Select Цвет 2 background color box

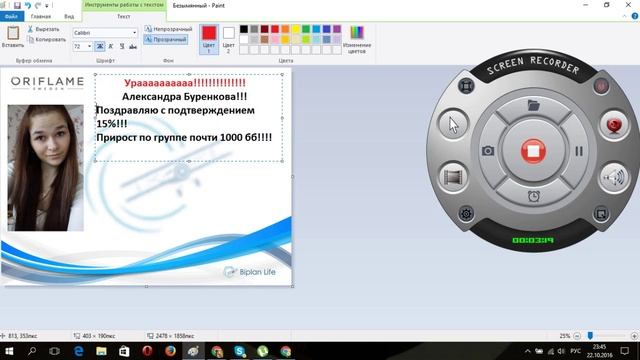click(x=229, y=39)
